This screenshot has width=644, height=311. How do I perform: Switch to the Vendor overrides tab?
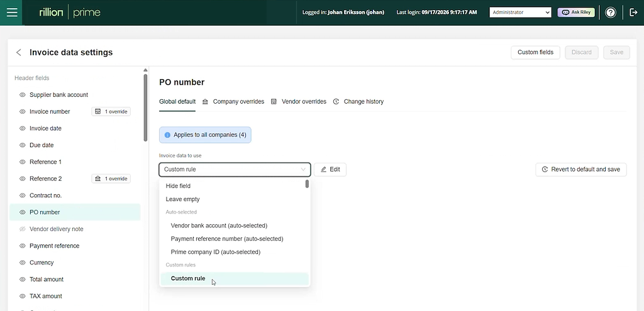click(x=299, y=101)
